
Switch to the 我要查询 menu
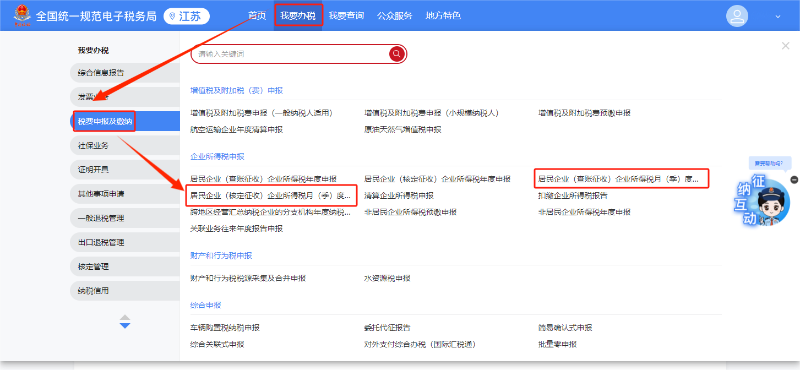click(346, 16)
